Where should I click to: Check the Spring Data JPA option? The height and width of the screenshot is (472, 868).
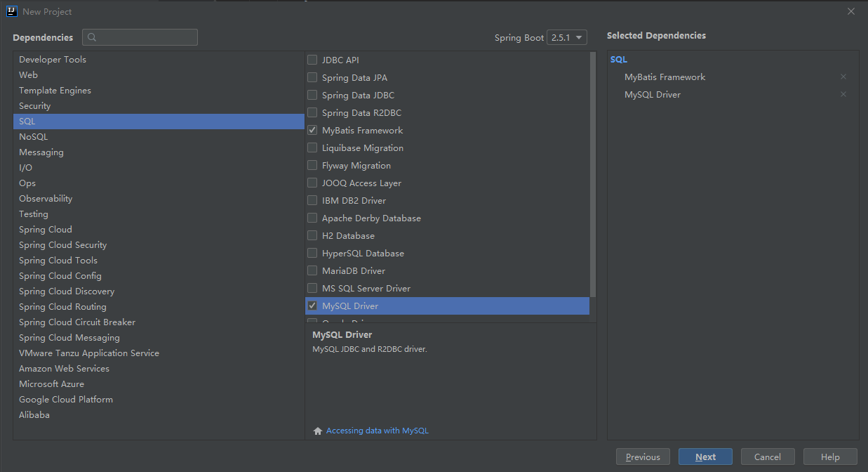coord(312,78)
